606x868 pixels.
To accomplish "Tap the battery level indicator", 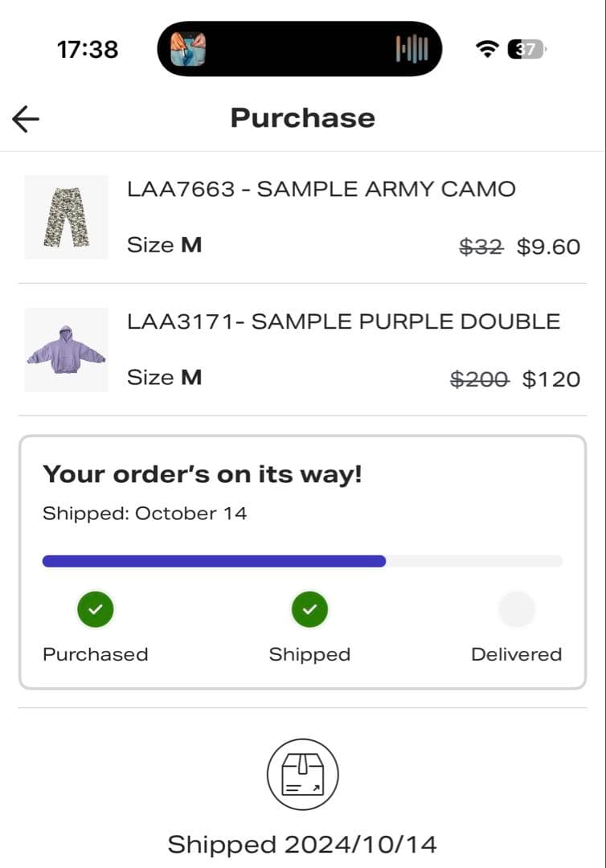I will pos(526,49).
